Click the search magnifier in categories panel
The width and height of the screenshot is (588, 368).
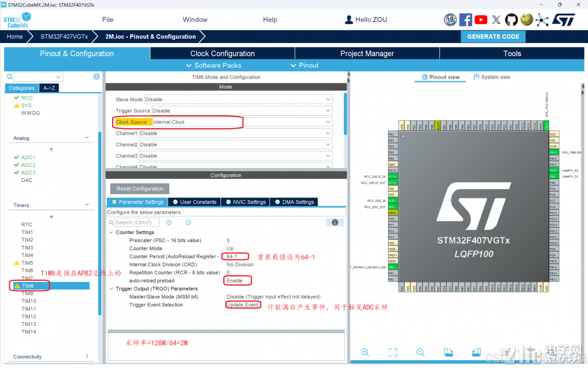[x=10, y=77]
